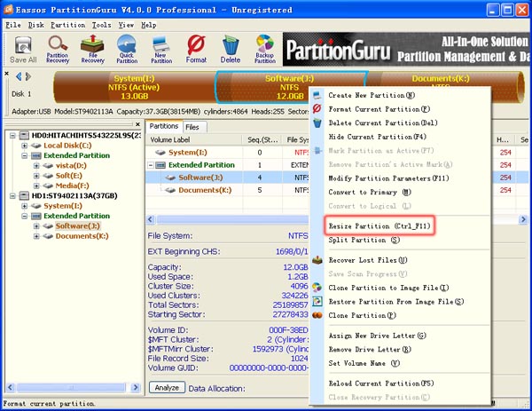
Task: Choose Clone Partition menu entry
Action: pos(401,315)
